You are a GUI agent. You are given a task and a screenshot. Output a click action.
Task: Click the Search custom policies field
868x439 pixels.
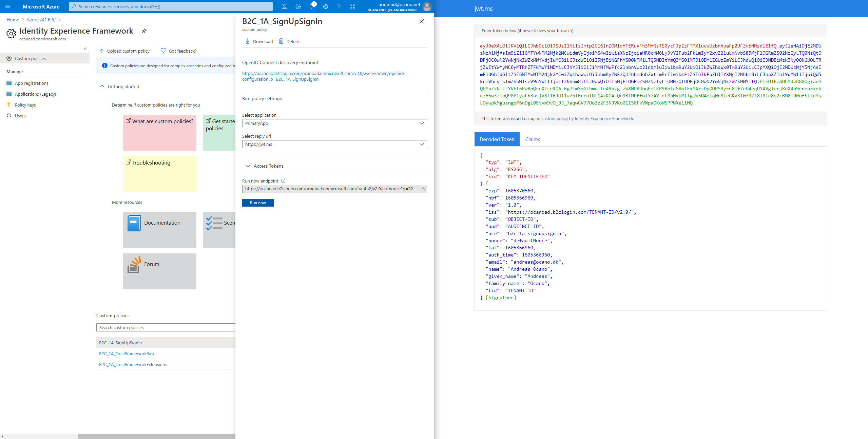pyautogui.click(x=166, y=327)
